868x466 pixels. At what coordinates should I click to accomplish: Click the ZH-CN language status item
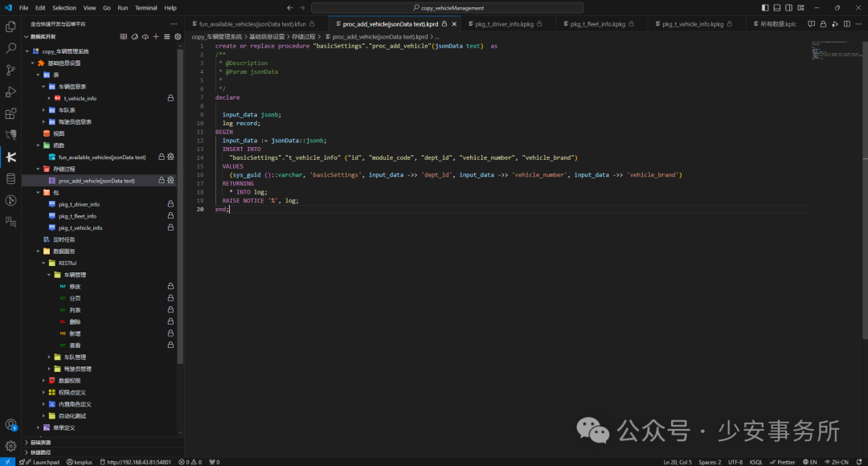(x=840, y=462)
